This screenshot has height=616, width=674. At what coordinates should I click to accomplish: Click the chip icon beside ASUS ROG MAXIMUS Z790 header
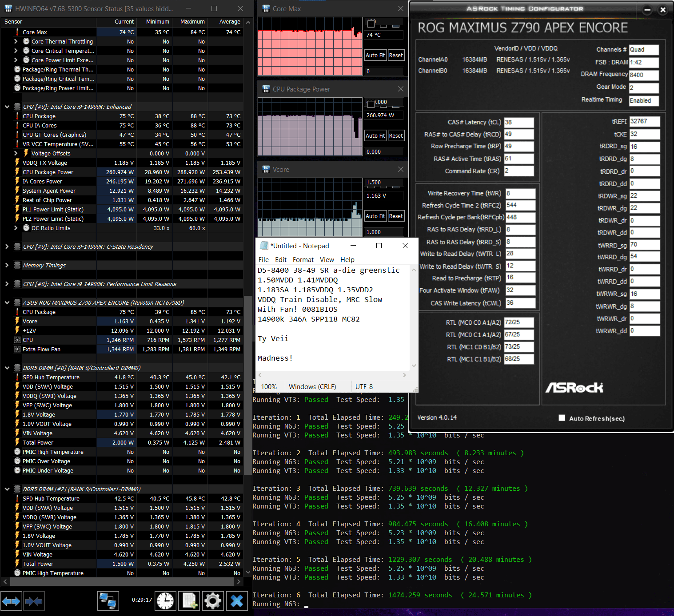[x=17, y=302]
